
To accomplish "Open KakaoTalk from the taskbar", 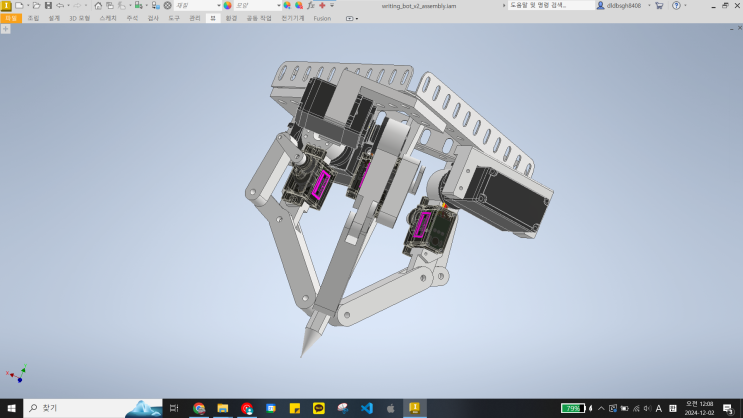I will pos(318,408).
